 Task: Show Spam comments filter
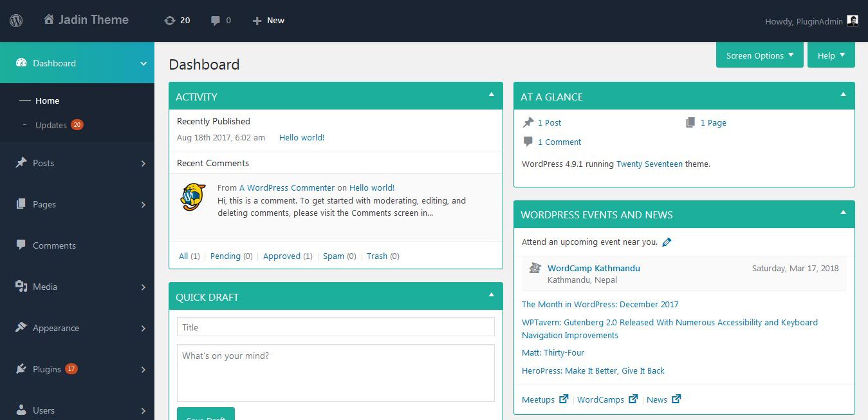(x=333, y=256)
